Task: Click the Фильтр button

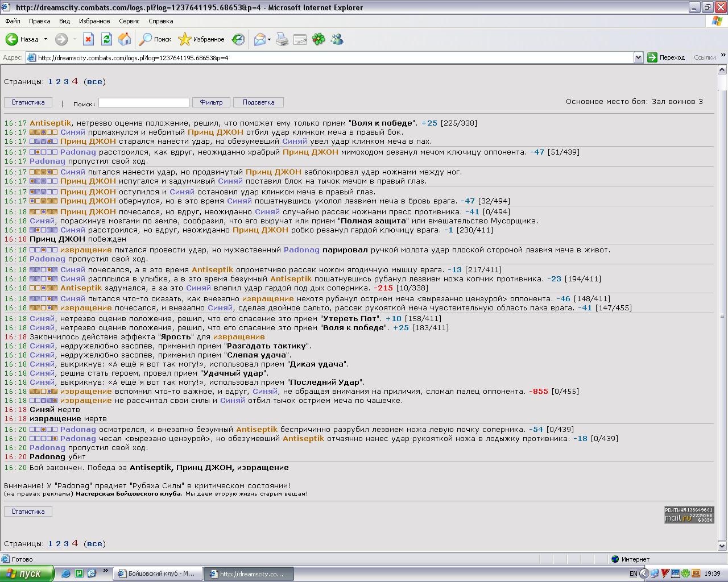Action: point(211,102)
